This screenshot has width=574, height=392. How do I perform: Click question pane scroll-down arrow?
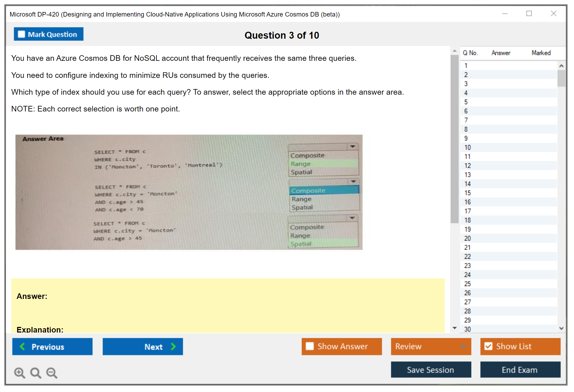click(x=455, y=328)
